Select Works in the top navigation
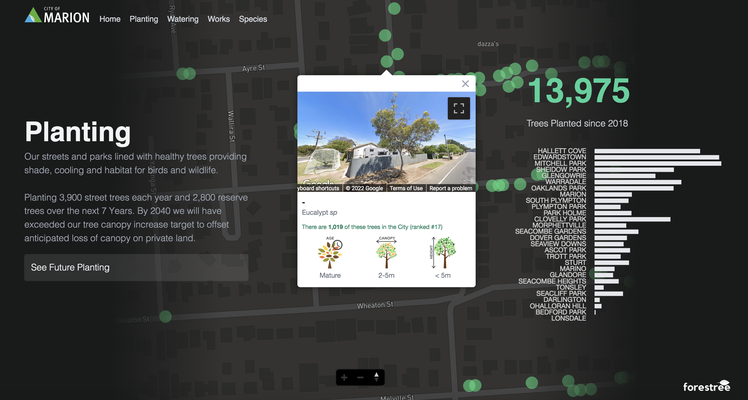748x400 pixels. (218, 19)
